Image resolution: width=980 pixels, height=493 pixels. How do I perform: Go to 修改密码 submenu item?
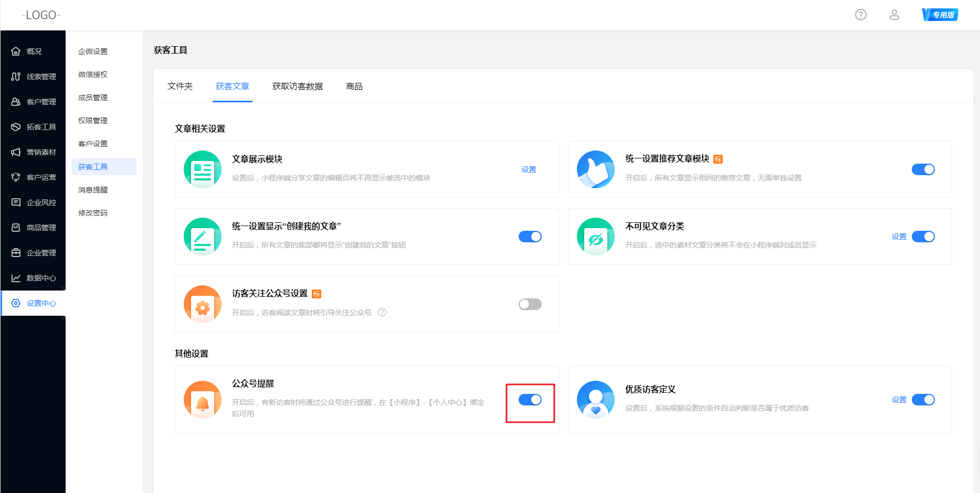tap(93, 213)
